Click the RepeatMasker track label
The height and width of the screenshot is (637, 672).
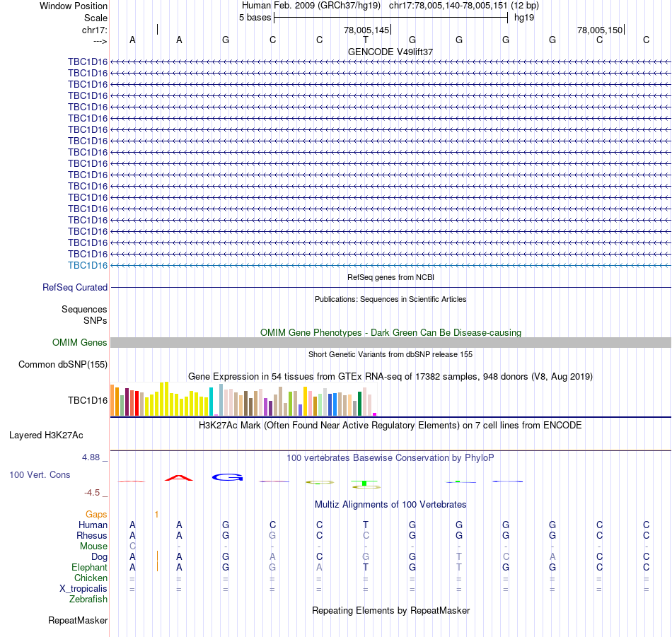(x=78, y=620)
